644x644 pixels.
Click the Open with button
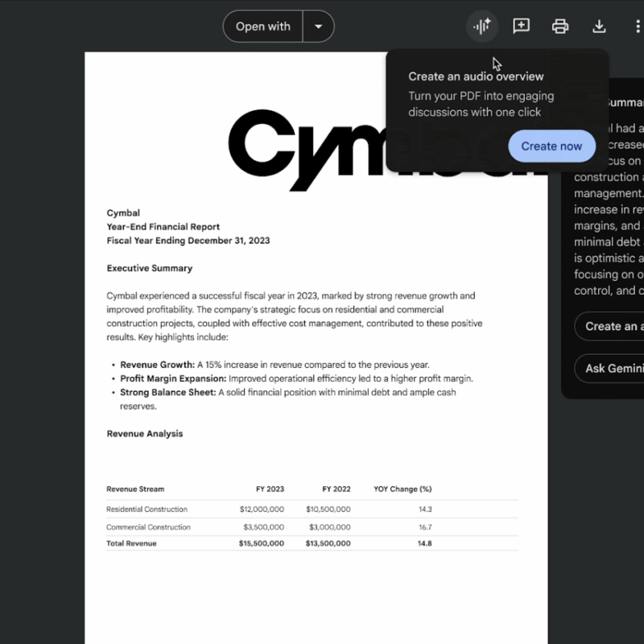pos(262,26)
